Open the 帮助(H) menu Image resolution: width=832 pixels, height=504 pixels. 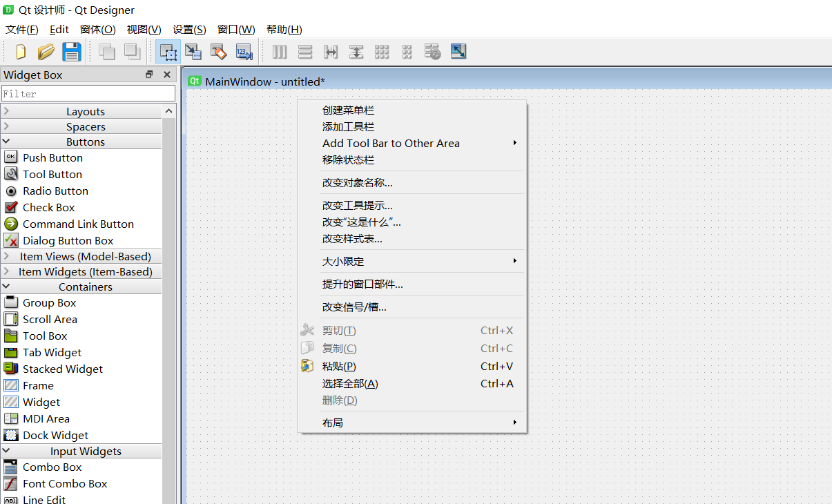pos(284,29)
